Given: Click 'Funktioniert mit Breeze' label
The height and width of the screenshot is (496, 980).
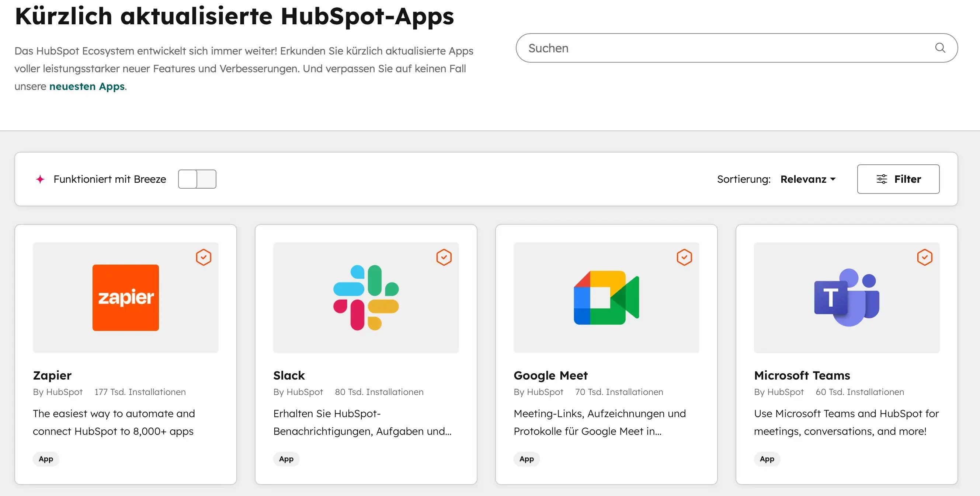Looking at the screenshot, I should point(110,179).
